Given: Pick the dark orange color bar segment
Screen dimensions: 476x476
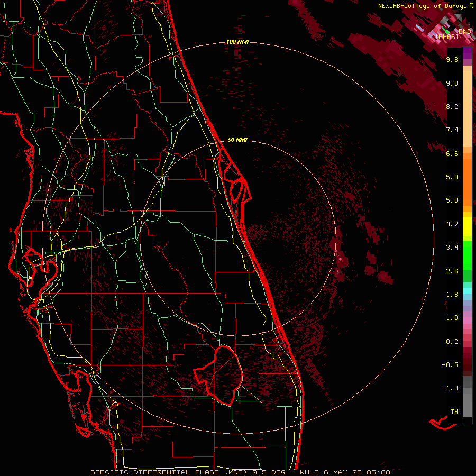Looking at the screenshot, I should (467, 182).
